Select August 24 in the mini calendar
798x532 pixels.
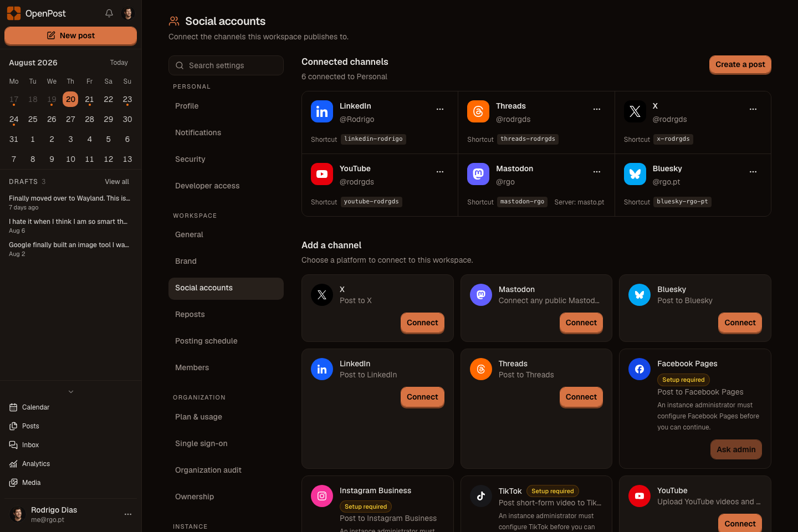pyautogui.click(x=14, y=119)
